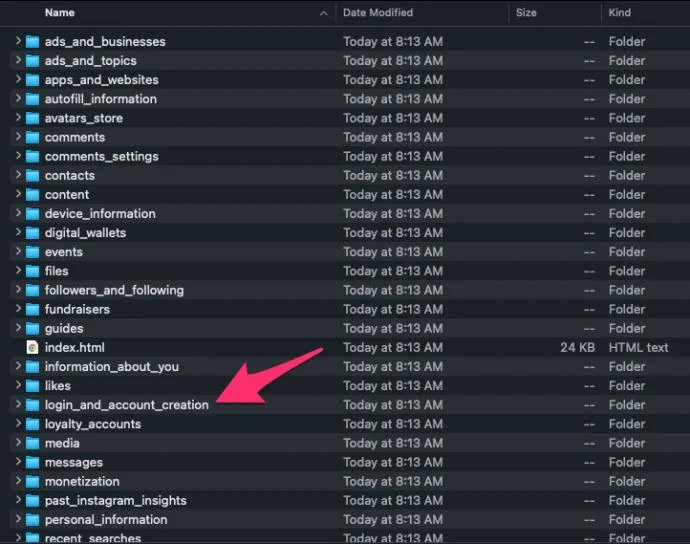690x544 pixels.
Task: Select the ads_and_topics folder name
Action: [x=91, y=61]
